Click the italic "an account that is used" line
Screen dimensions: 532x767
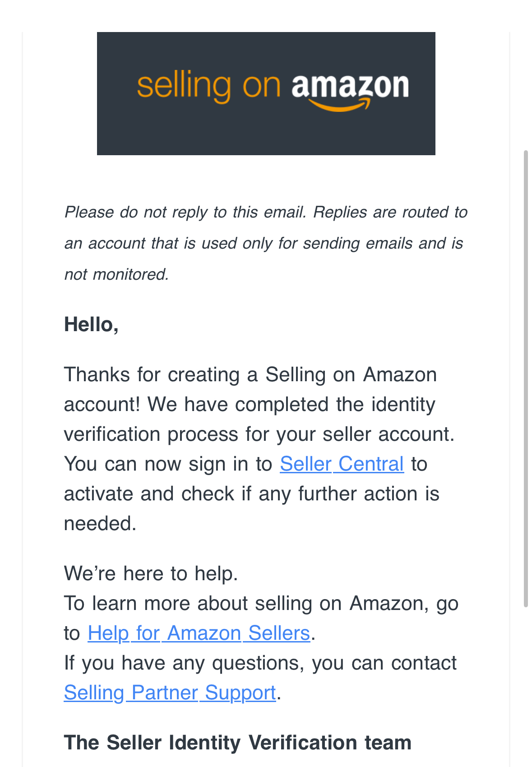click(264, 243)
